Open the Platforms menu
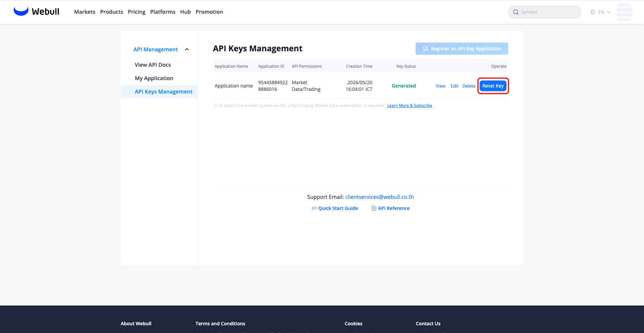 163,12
